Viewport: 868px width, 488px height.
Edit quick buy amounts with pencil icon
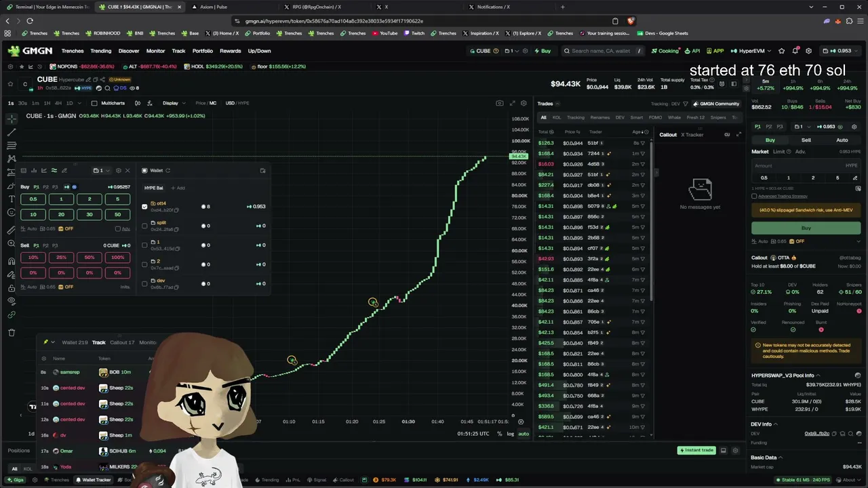coord(856,178)
